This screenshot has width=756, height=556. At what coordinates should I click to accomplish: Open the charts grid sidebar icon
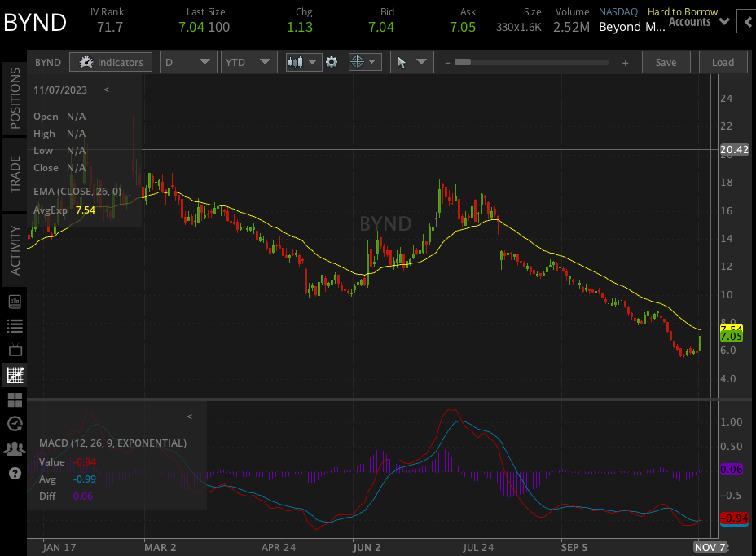15,375
